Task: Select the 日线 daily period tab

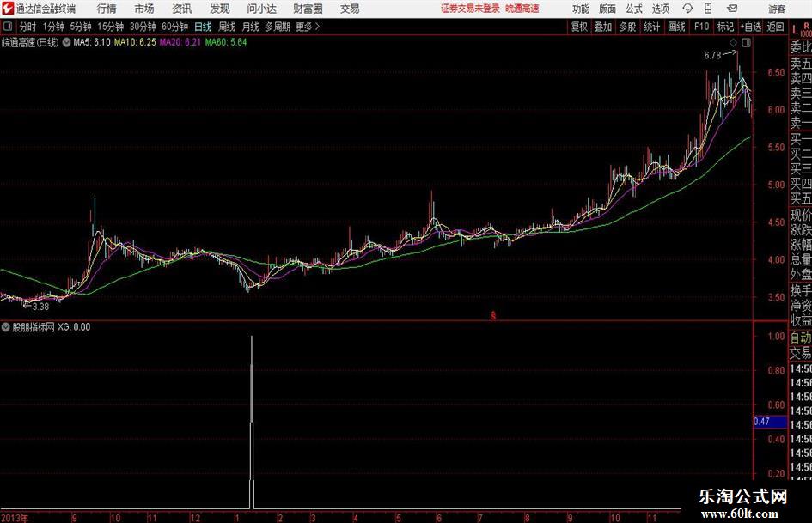Action: [x=203, y=27]
